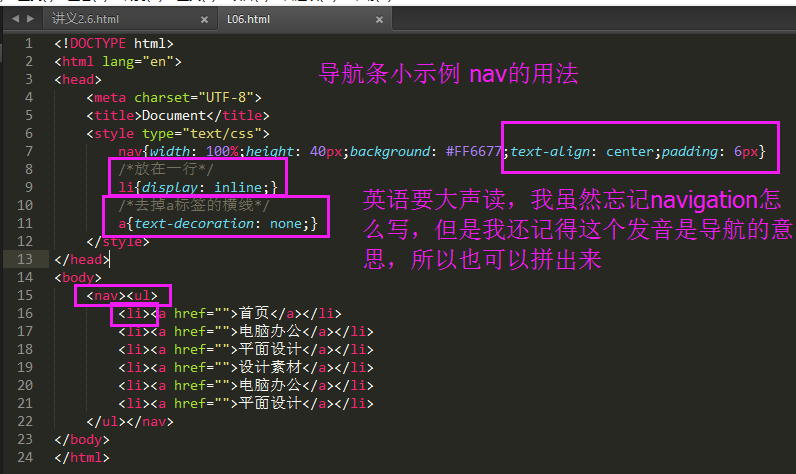Viewport: 796px width, 474px height.
Task: Place cursor on color value #FF6677
Action: coord(474,151)
